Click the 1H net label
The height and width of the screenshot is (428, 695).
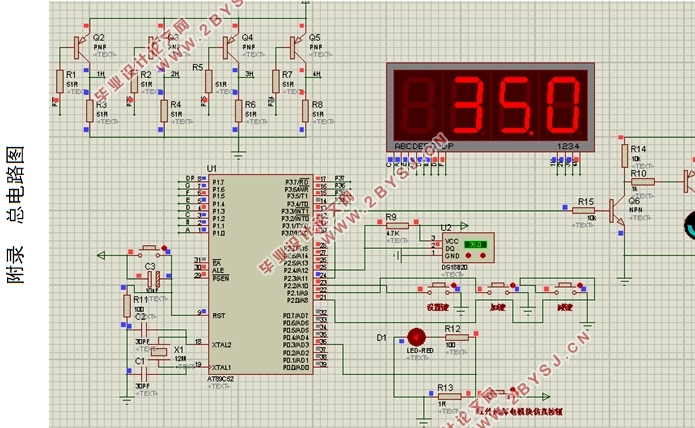101,74
